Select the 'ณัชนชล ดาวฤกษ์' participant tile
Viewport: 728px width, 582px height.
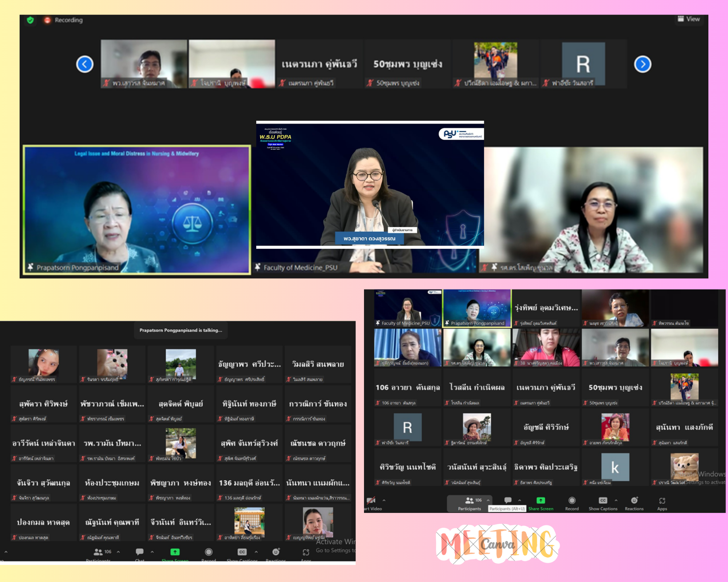click(318, 443)
